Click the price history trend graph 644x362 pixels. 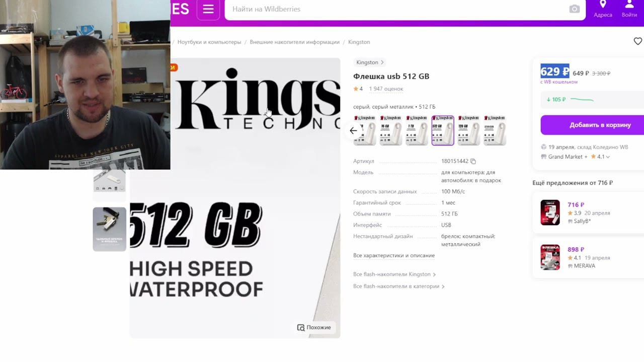582,100
